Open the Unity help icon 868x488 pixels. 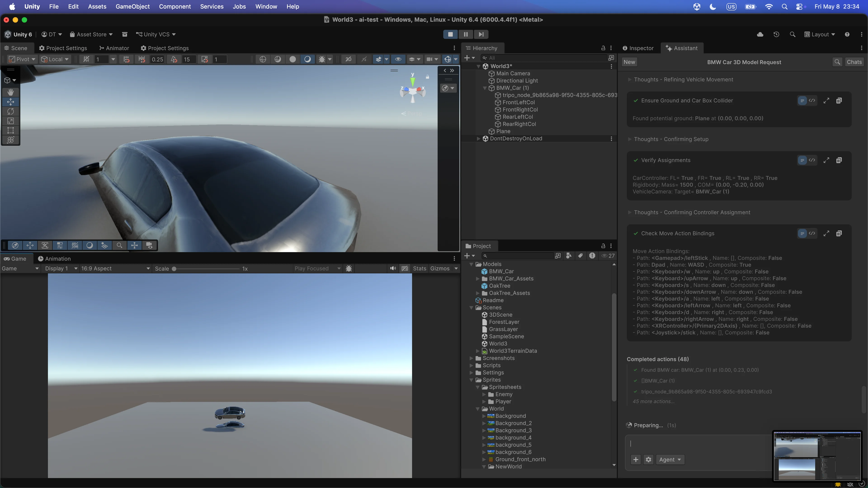[x=847, y=34]
